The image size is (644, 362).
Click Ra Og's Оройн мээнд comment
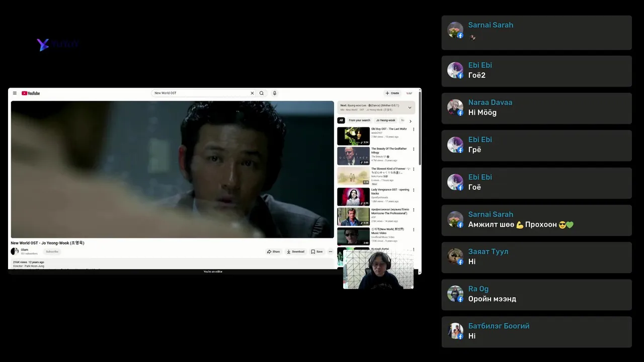coord(492,299)
